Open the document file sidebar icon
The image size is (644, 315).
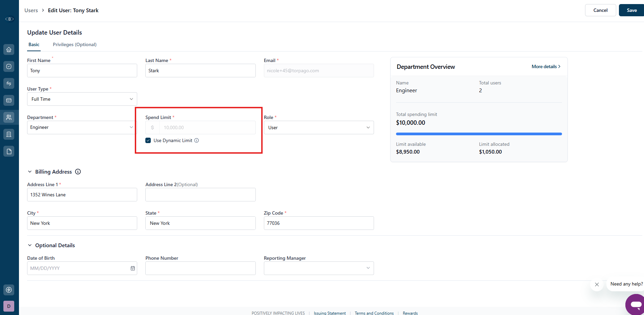[9, 151]
